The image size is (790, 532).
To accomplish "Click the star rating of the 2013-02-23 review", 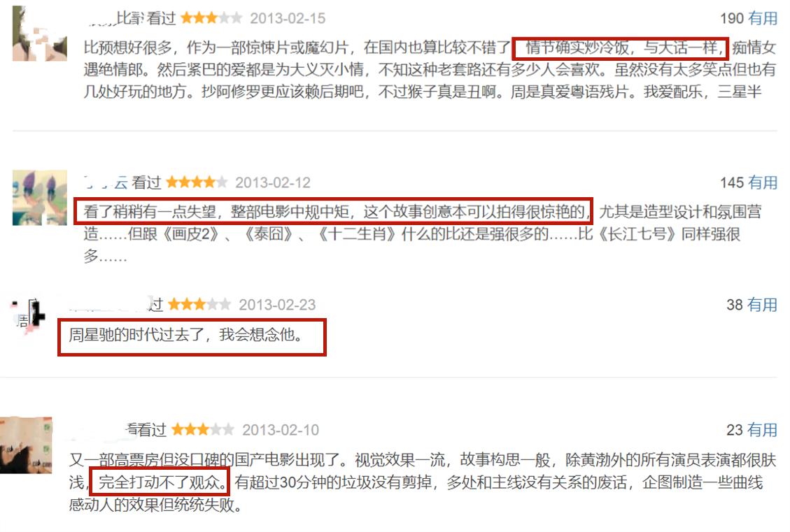I will 199,305.
